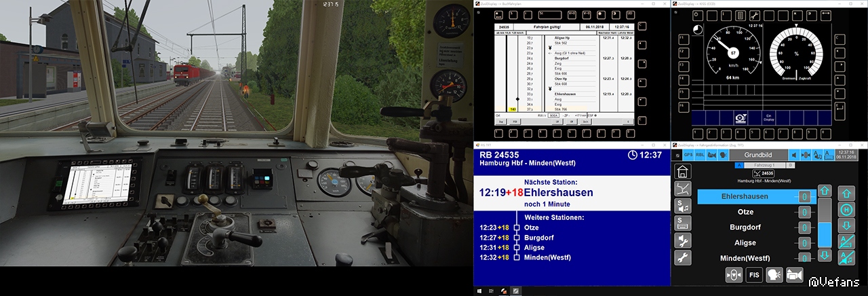868x296 pixels.
Task: Click V=0 softkey in Buchfahrplan
Action: pos(587,15)
